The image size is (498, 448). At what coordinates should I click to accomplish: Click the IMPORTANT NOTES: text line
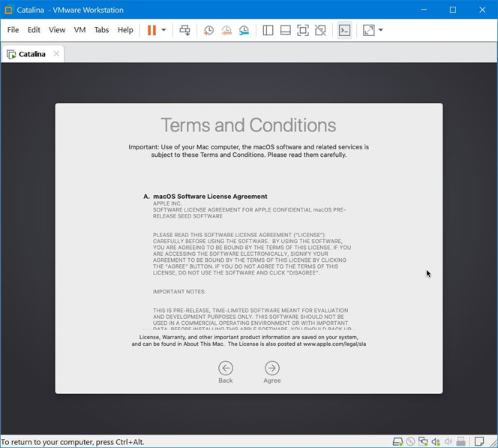(x=179, y=292)
